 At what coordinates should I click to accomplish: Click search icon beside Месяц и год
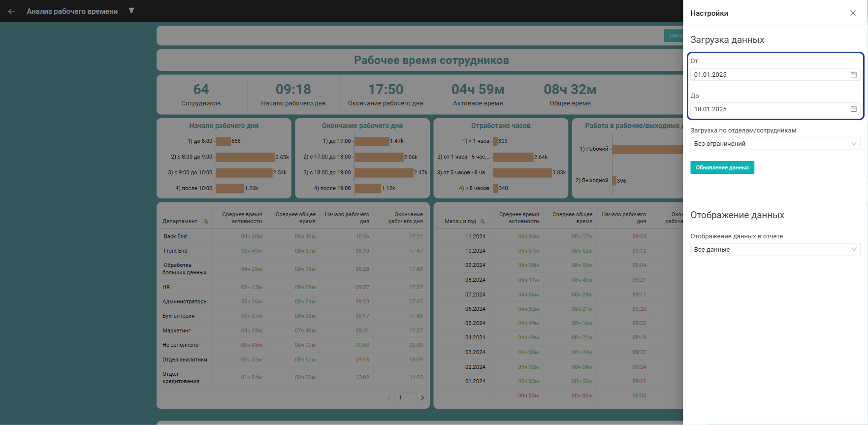[482, 222]
